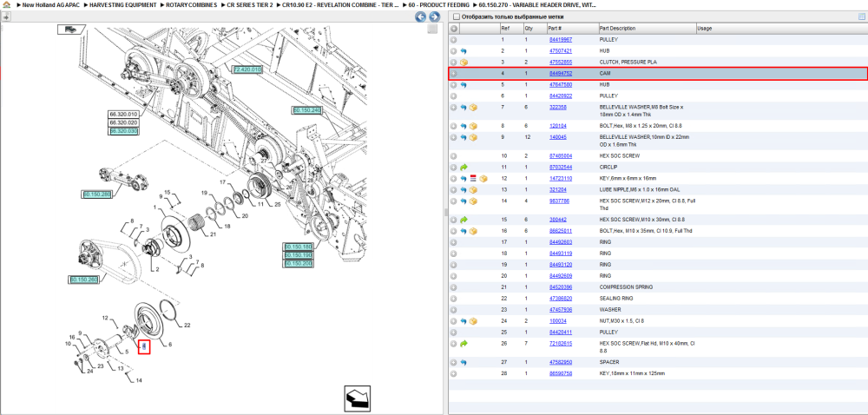Click green arrow icon for part 380442
This screenshot has width=868, height=415.
tap(464, 220)
